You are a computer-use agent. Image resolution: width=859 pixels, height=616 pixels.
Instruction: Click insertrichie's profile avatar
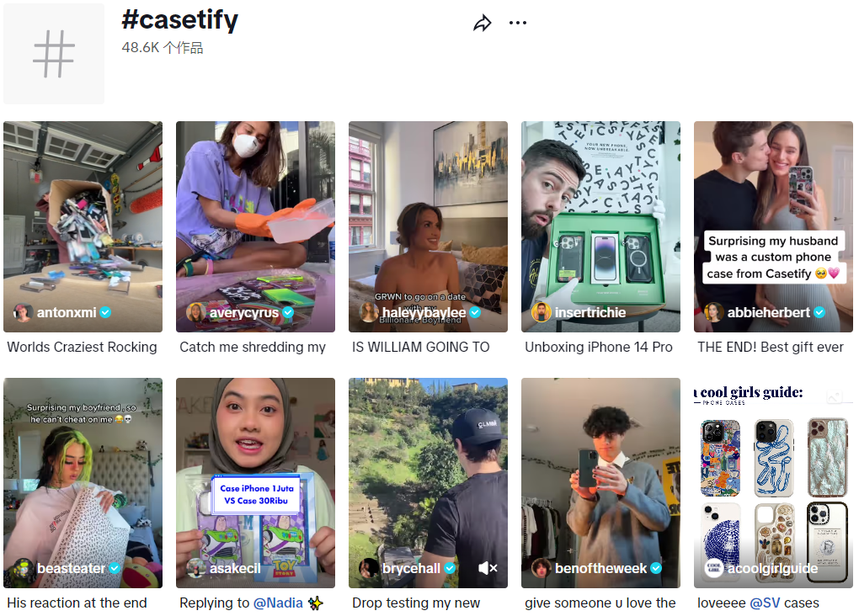542,313
